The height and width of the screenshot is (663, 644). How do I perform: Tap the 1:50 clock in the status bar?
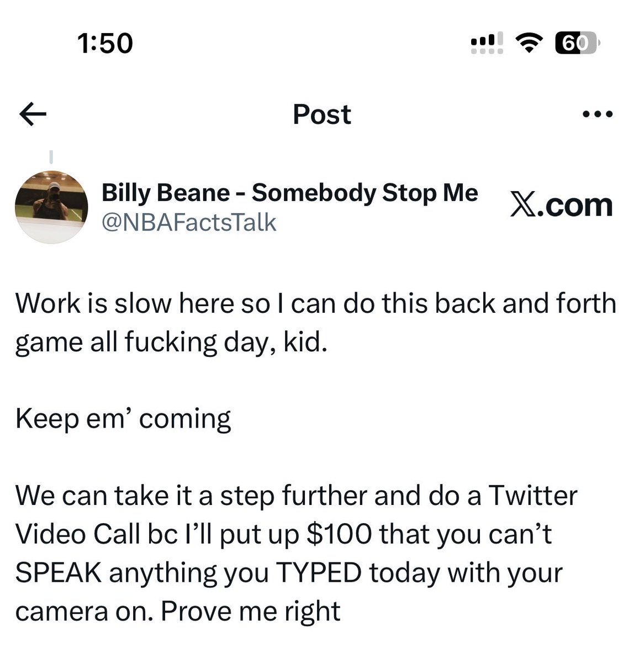105,43
